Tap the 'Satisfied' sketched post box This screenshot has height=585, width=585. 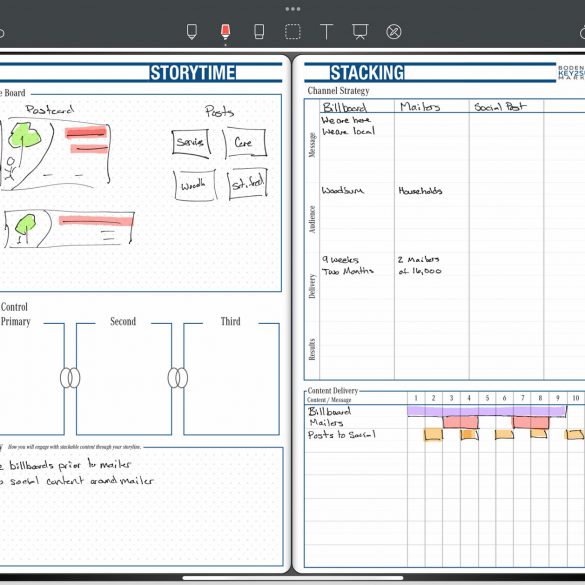(x=247, y=183)
